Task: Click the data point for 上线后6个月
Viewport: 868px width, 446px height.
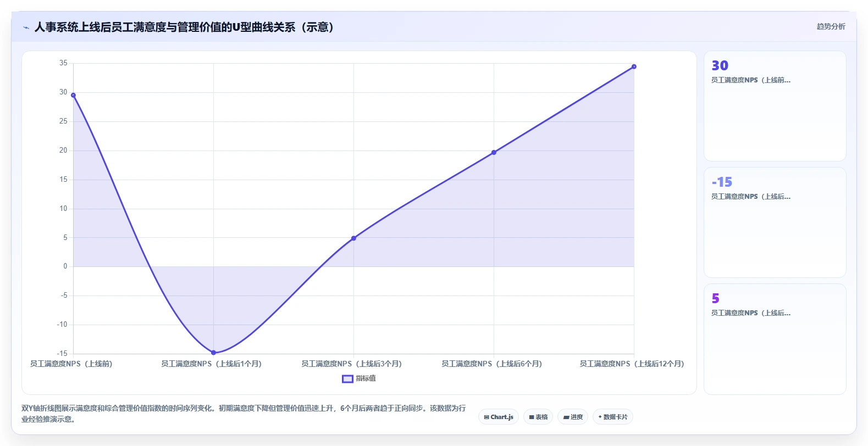Action: pos(494,152)
